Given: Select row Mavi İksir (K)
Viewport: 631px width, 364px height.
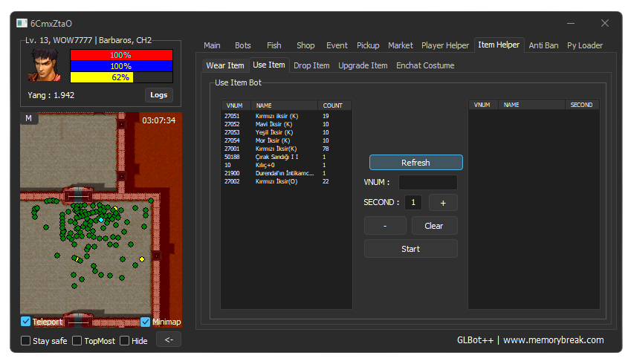Looking at the screenshot, I should click(286, 124).
